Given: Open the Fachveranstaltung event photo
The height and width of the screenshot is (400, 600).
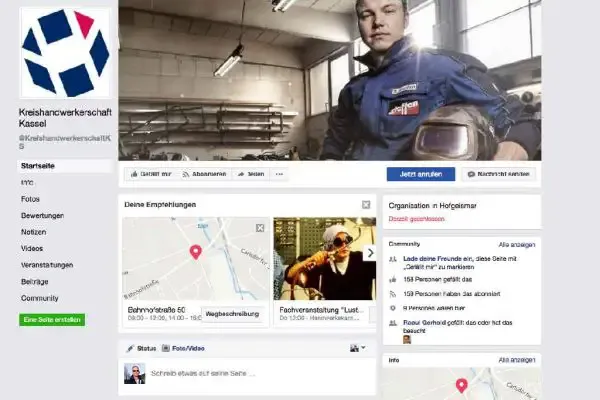Looking at the screenshot, I should point(324,259).
